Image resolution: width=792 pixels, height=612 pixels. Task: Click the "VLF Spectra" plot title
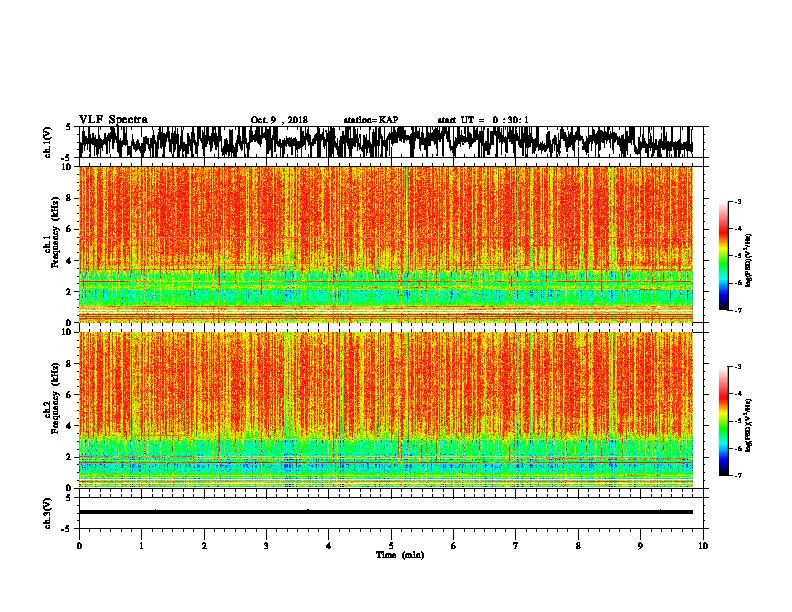click(113, 120)
